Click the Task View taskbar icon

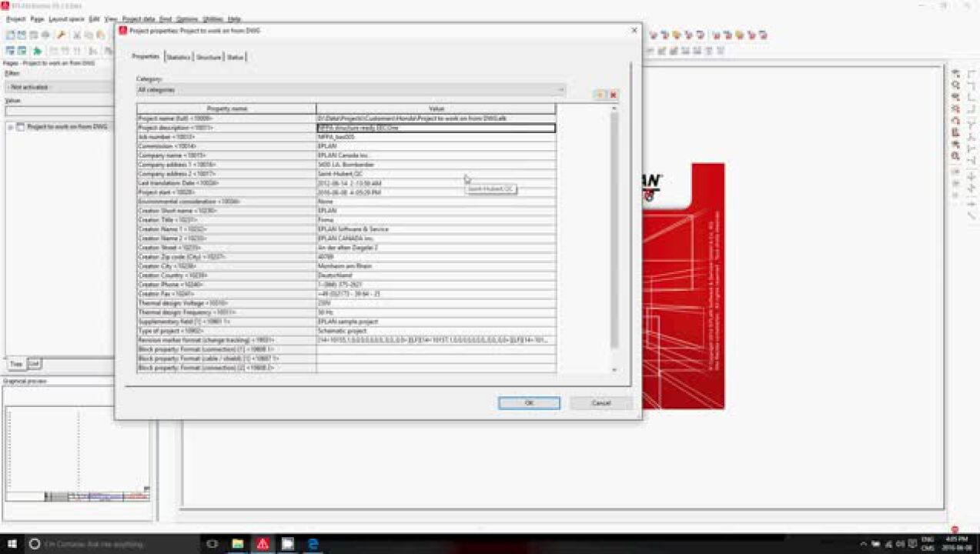click(x=212, y=544)
